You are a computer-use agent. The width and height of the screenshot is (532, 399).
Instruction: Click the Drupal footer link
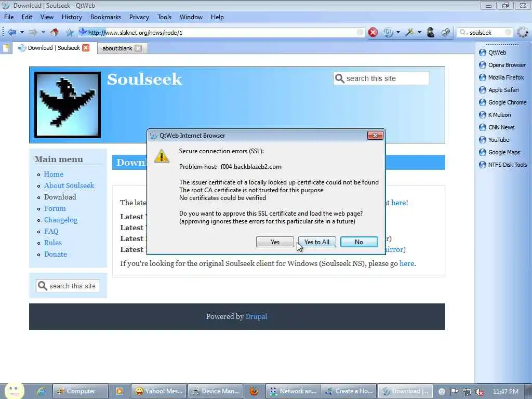[x=257, y=316]
